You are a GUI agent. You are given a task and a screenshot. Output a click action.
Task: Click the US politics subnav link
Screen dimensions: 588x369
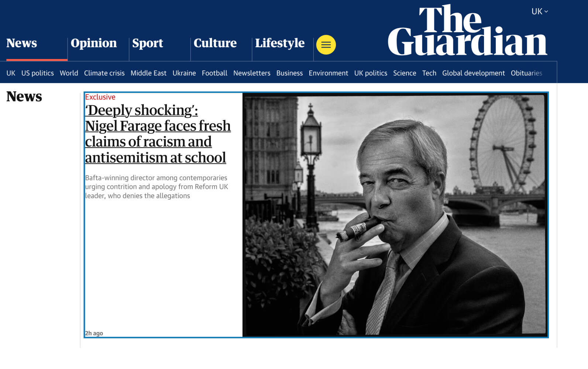[38, 73]
